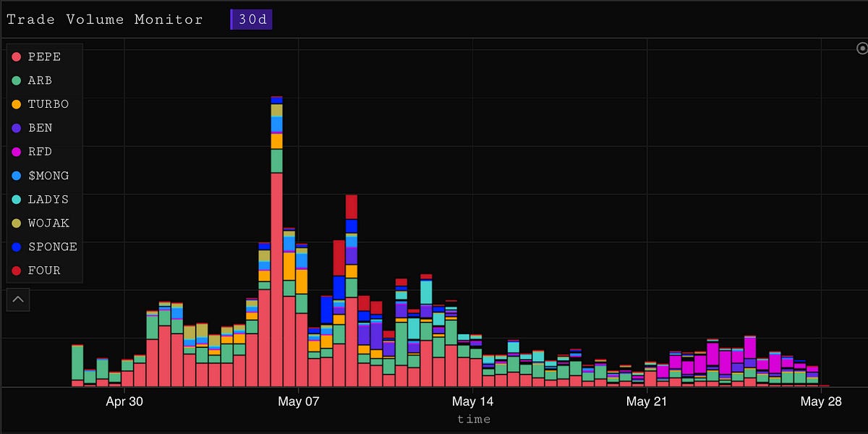The height and width of the screenshot is (434, 868).
Task: Select the tallest PEPE bar before May 07
Action: coord(276,282)
